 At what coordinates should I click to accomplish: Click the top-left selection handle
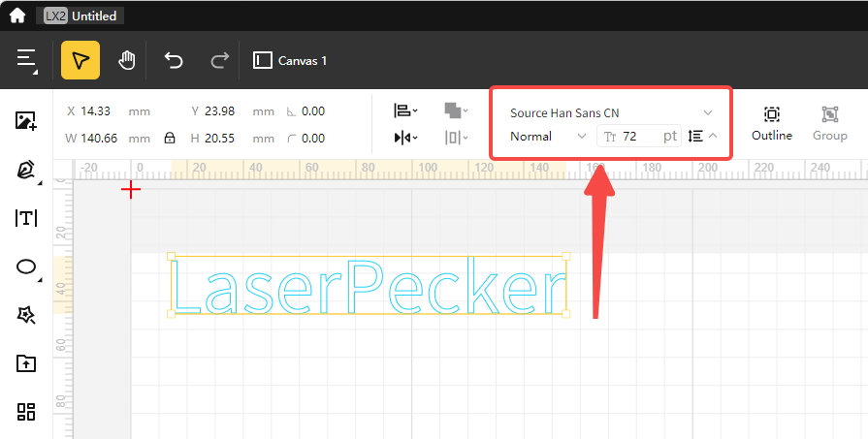[x=171, y=256]
